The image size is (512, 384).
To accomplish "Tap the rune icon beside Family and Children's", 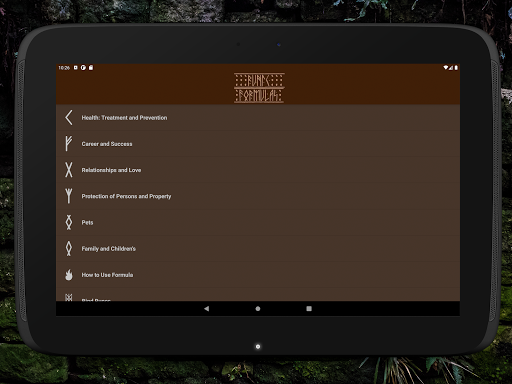I will [69, 248].
